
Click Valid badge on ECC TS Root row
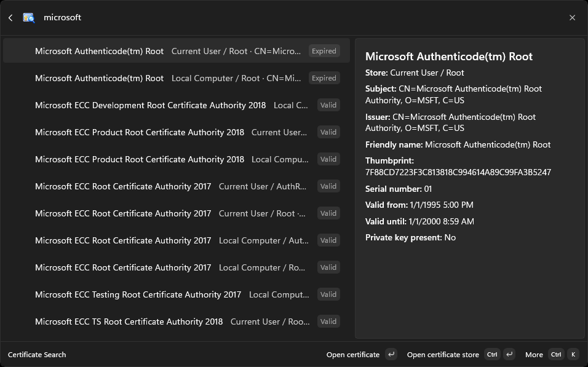tap(328, 322)
